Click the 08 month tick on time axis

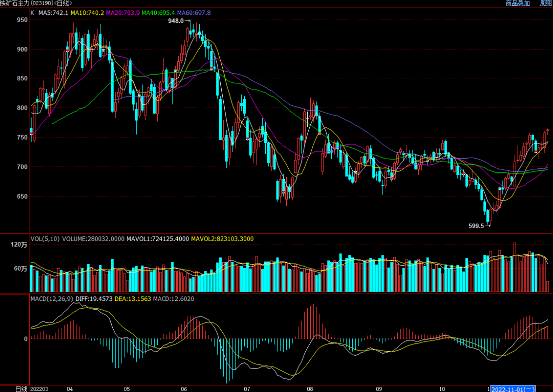click(310, 389)
